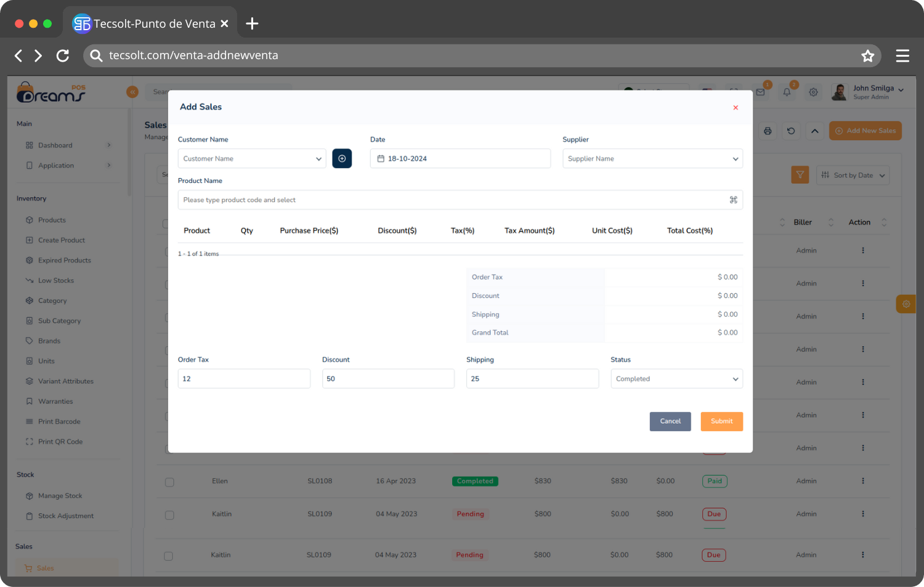The height and width of the screenshot is (587, 924).
Task: Open Low Stocks in the sidebar
Action: point(55,280)
